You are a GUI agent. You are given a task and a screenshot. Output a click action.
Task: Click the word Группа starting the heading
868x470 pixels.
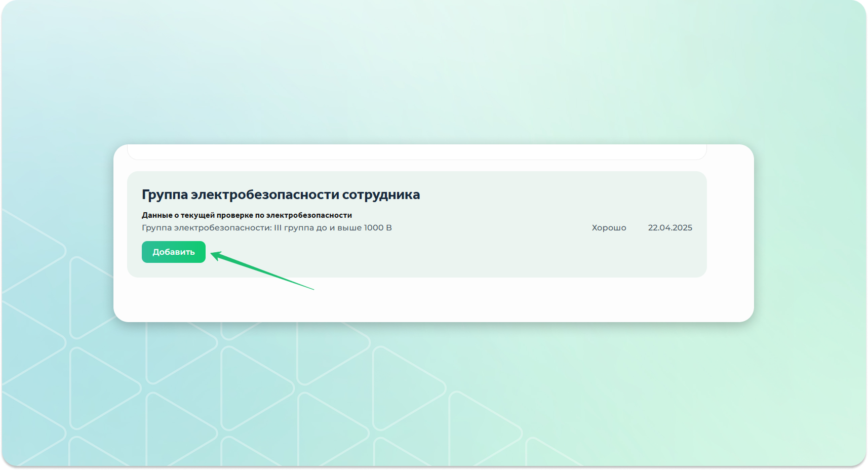click(x=165, y=194)
